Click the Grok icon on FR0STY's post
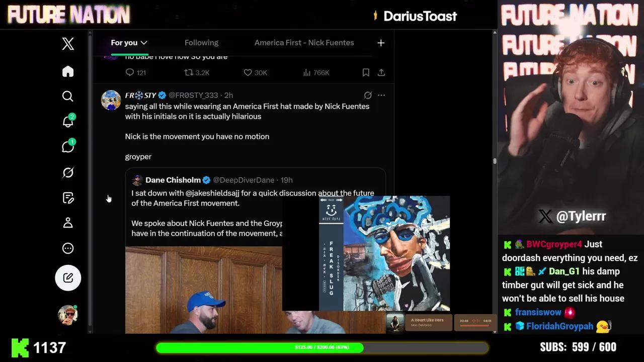The image size is (644, 362). (368, 95)
